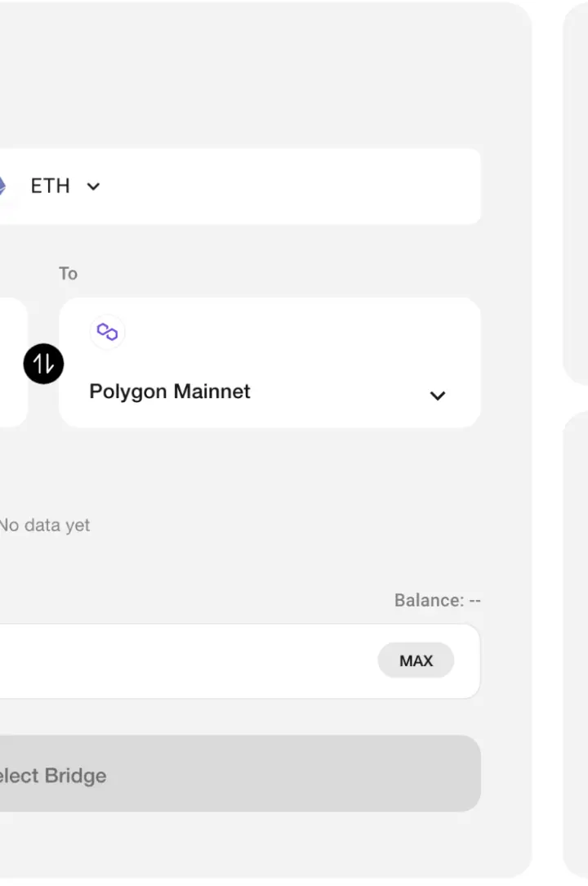Expand the ETH token dropdown chevron
The image size is (588, 886).
click(93, 186)
